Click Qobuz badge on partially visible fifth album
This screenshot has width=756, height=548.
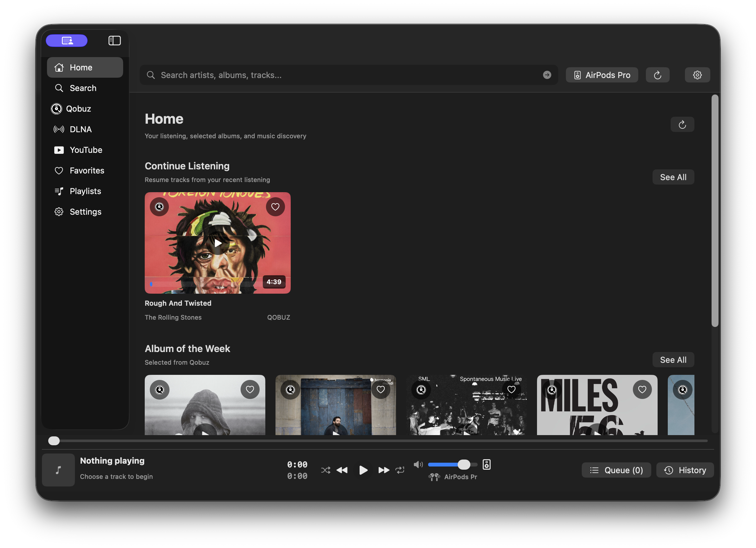pyautogui.click(x=682, y=389)
